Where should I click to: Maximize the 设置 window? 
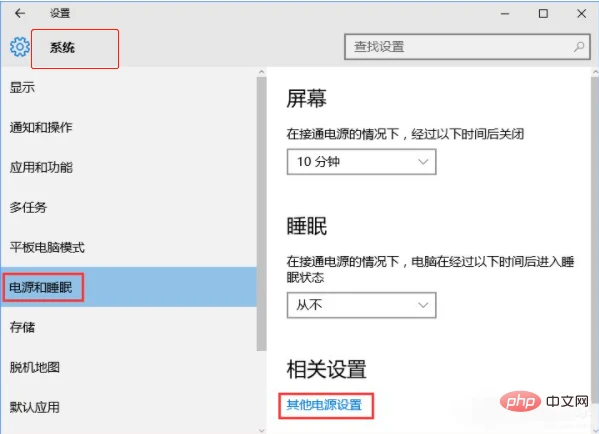(x=543, y=14)
